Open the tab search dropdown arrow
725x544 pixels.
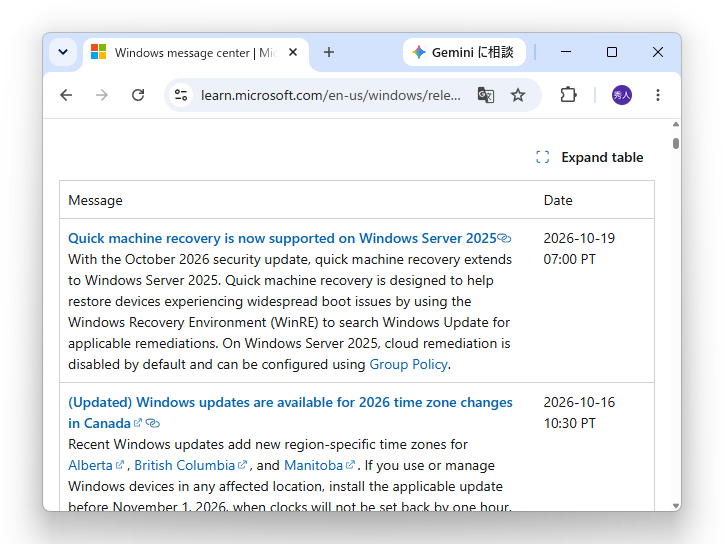click(63, 52)
